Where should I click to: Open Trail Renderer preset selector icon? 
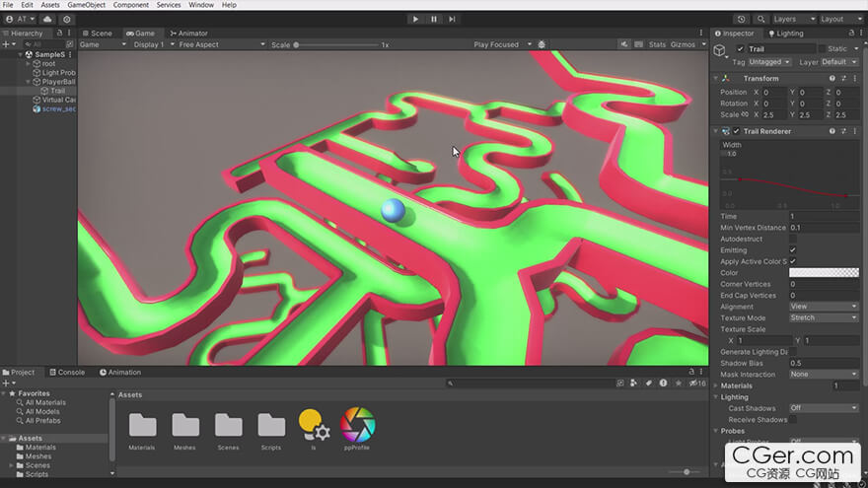click(843, 131)
